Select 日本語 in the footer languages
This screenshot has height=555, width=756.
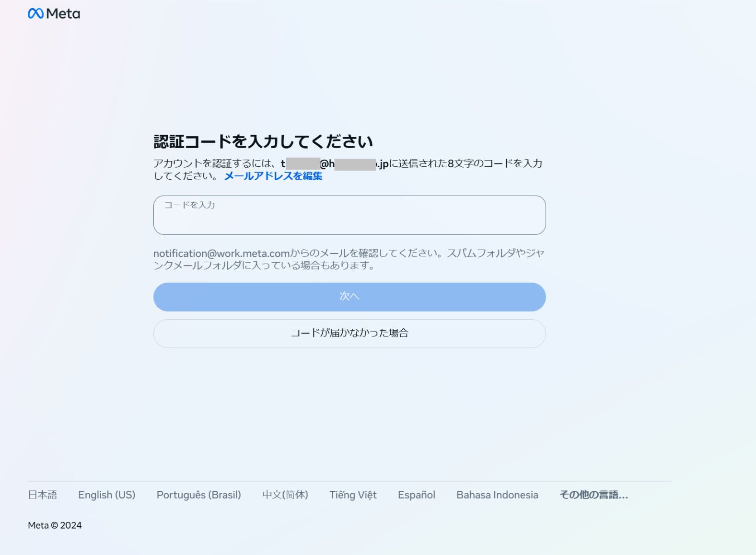[42, 495]
